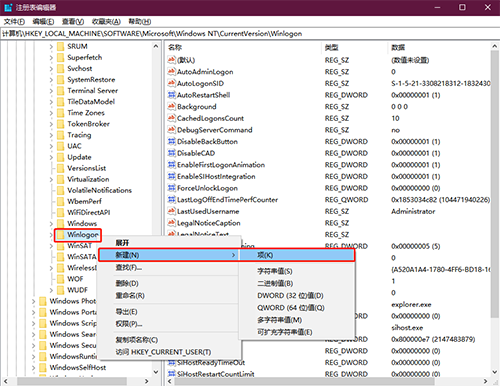Click the 数据 column header
The height and width of the screenshot is (386, 500).
pos(439,47)
